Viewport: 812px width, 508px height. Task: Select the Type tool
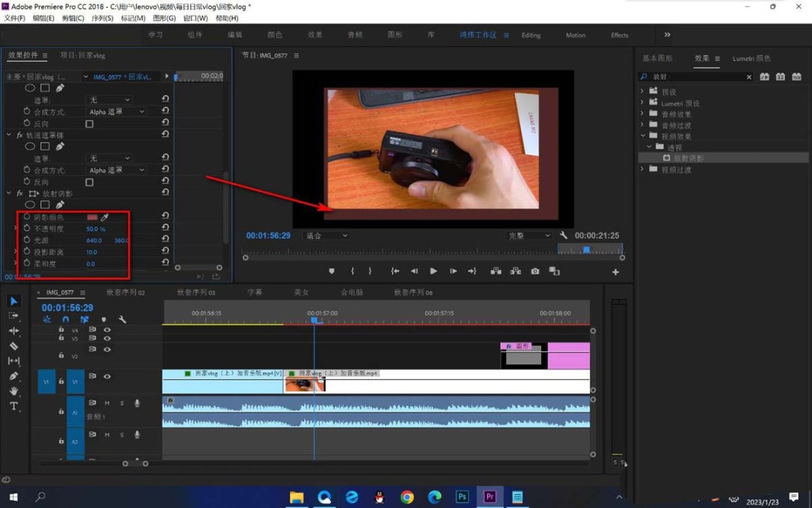coord(14,406)
